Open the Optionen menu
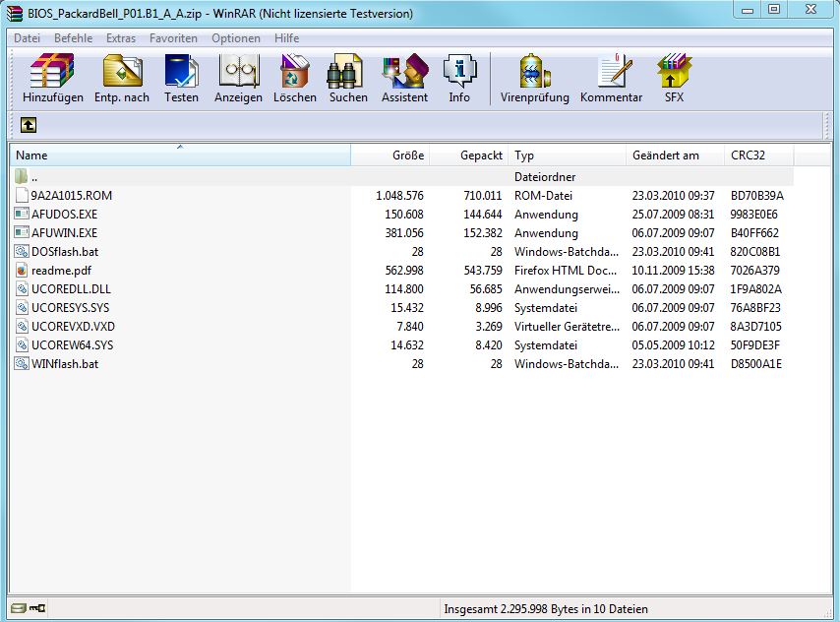This screenshot has width=840, height=622. point(236,38)
